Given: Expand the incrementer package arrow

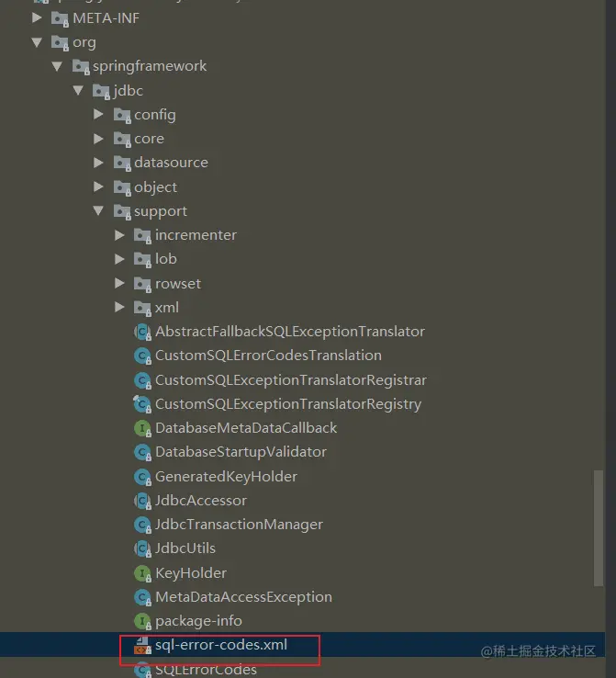Looking at the screenshot, I should [119, 235].
